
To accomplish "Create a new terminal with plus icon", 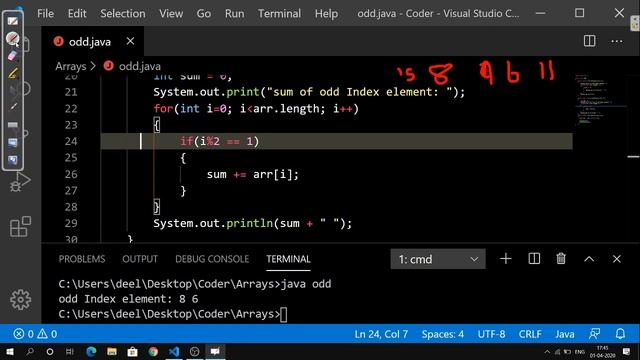I will tap(506, 259).
